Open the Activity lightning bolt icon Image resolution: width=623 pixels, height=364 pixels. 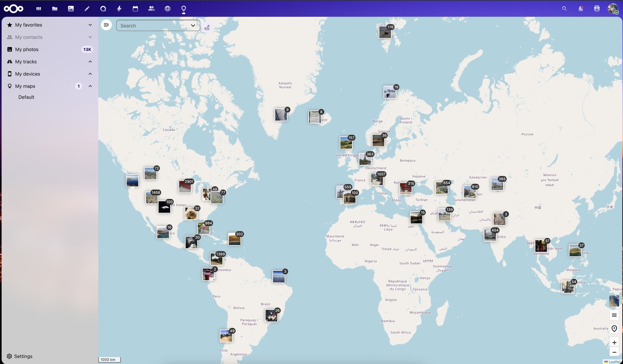pos(119,9)
